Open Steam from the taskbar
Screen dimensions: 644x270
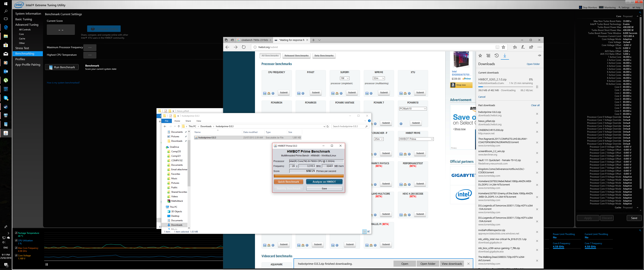[6, 107]
